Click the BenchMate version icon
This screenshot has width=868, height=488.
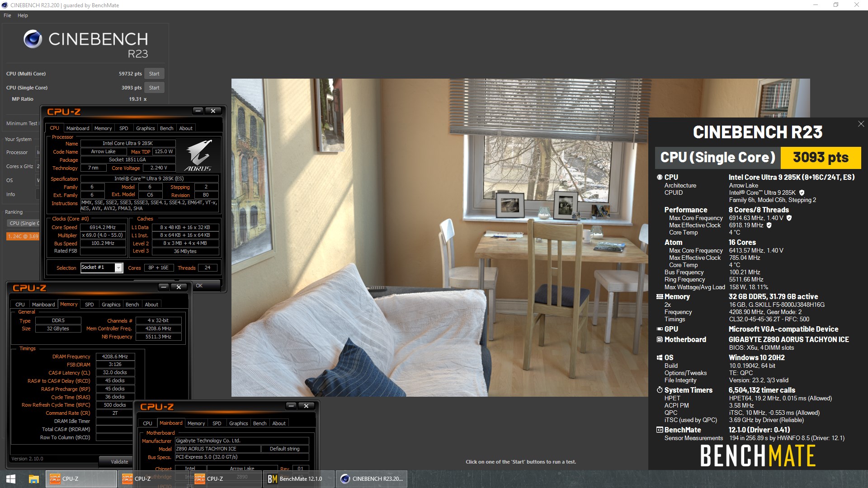pyautogui.click(x=660, y=430)
